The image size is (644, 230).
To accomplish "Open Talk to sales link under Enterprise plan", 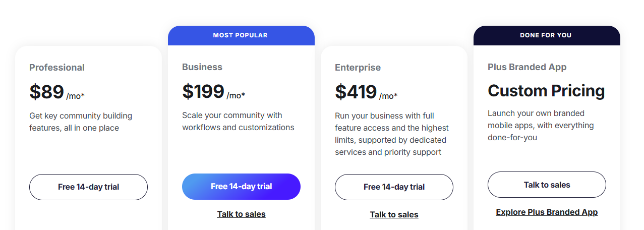I will pos(394,215).
